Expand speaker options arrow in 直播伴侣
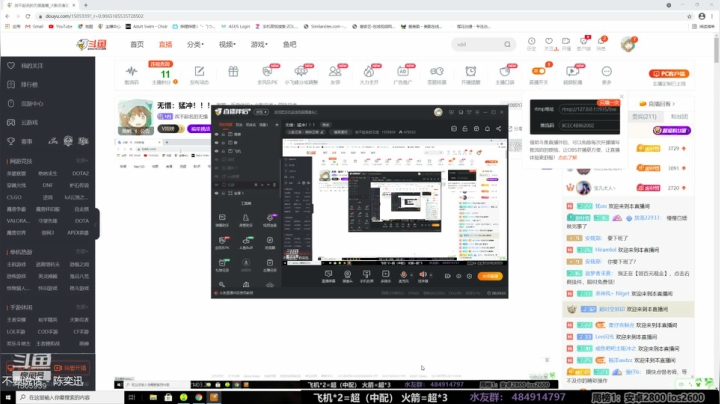Viewport: 720px width, 404px height. pyautogui.click(x=431, y=275)
